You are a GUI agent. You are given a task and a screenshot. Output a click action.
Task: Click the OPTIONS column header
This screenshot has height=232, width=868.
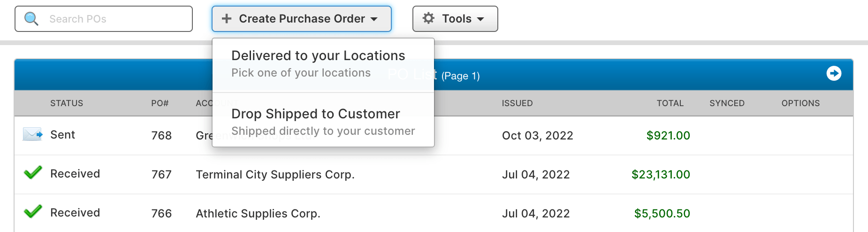[x=800, y=103]
